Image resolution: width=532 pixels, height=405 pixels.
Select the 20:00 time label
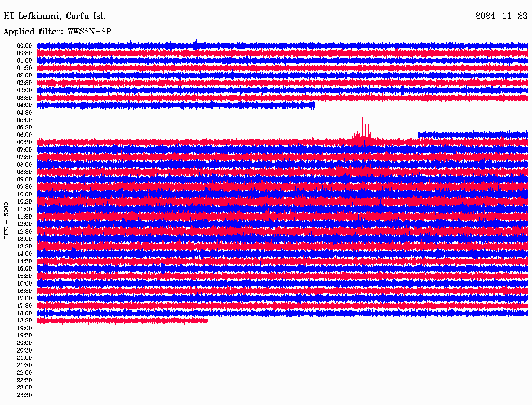[24, 343]
